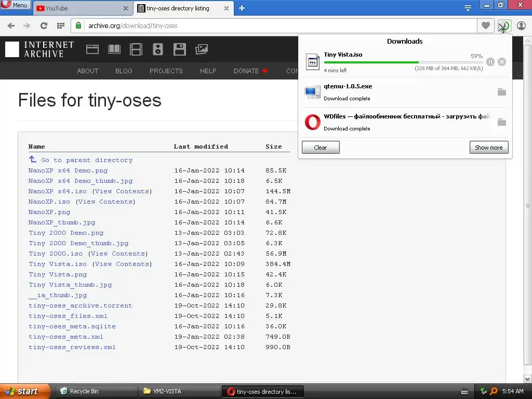Open the Web archive icon

tap(92, 49)
